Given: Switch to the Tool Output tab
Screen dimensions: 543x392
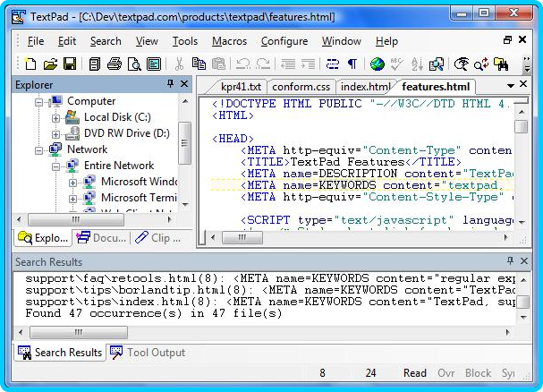Looking at the screenshot, I should (x=149, y=353).
